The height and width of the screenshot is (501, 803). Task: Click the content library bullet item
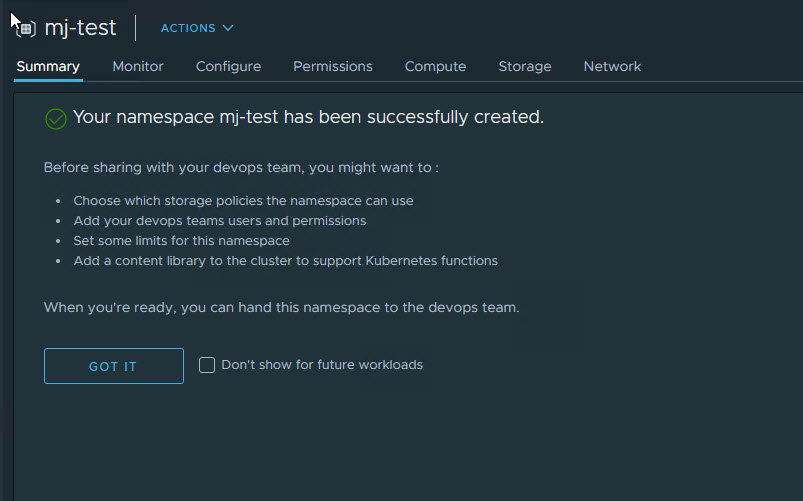click(x=285, y=261)
